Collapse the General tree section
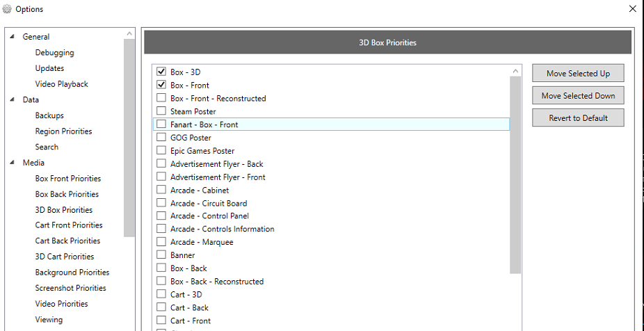This screenshot has width=644, height=331. point(13,37)
